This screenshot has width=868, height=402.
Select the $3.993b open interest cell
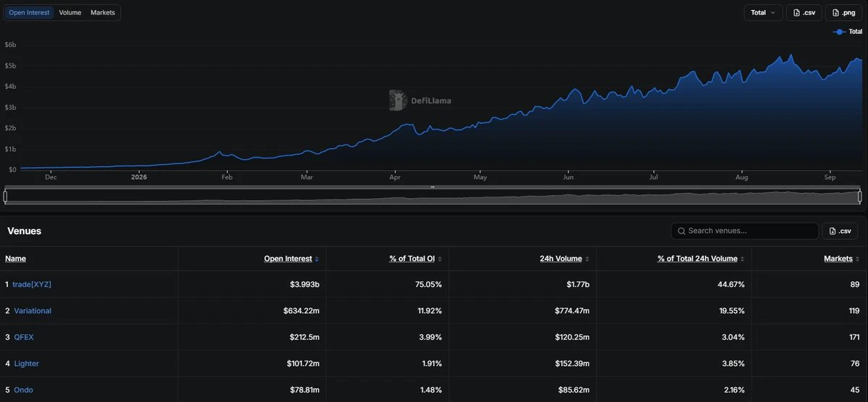click(x=305, y=284)
